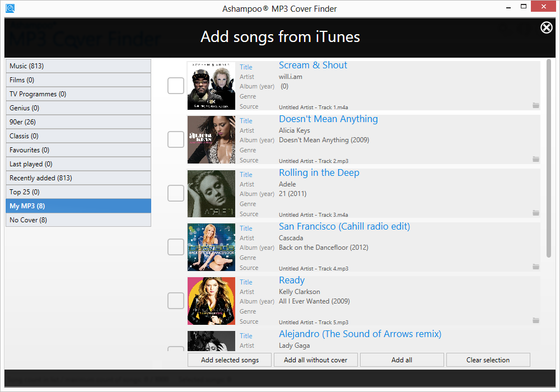
Task: Open the Top 25 (0) playlist
Action: (x=78, y=192)
